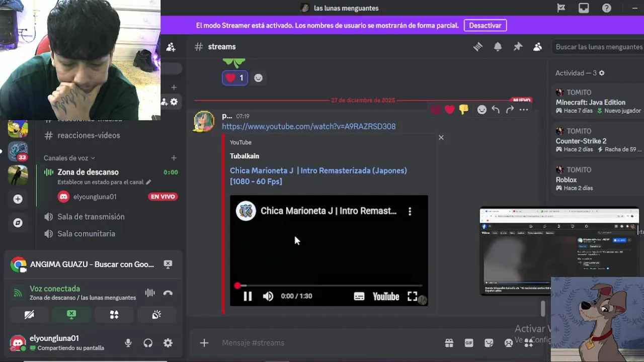Toggle subtitles in YouTube player
644x362 pixels.
359,296
